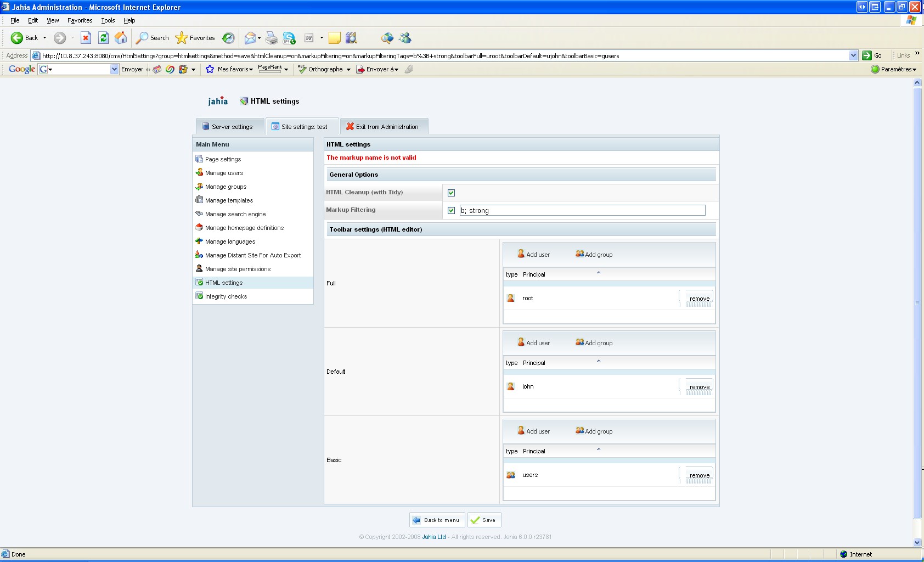This screenshot has width=924, height=562.
Task: Expand the Mes favoris dropdown
Action: tap(251, 70)
